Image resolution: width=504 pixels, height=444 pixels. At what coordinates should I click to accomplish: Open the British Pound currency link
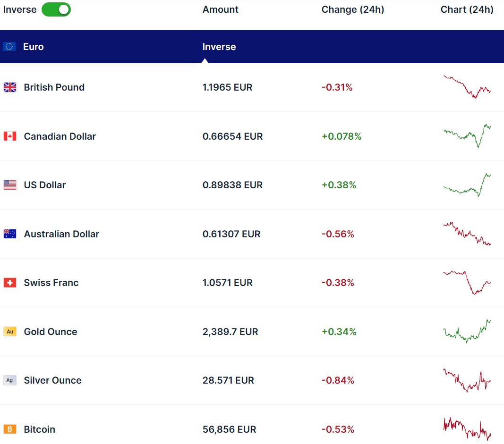tap(54, 87)
